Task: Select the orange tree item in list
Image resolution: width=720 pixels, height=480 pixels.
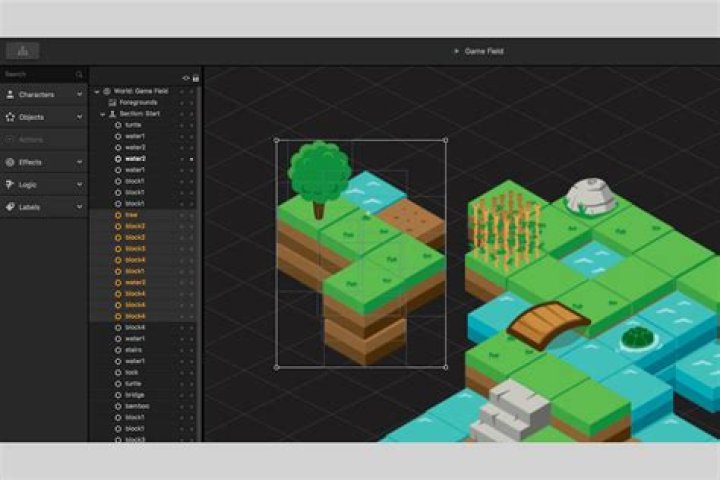Action: click(131, 215)
